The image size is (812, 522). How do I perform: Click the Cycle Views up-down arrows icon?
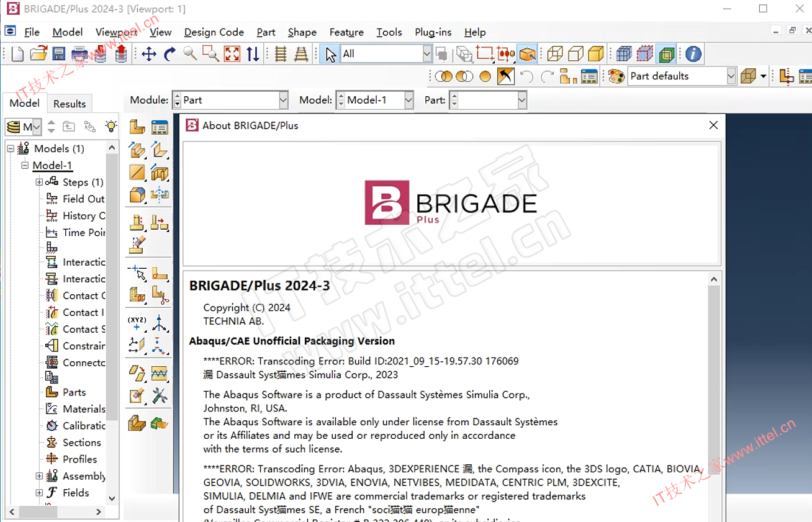(253, 54)
